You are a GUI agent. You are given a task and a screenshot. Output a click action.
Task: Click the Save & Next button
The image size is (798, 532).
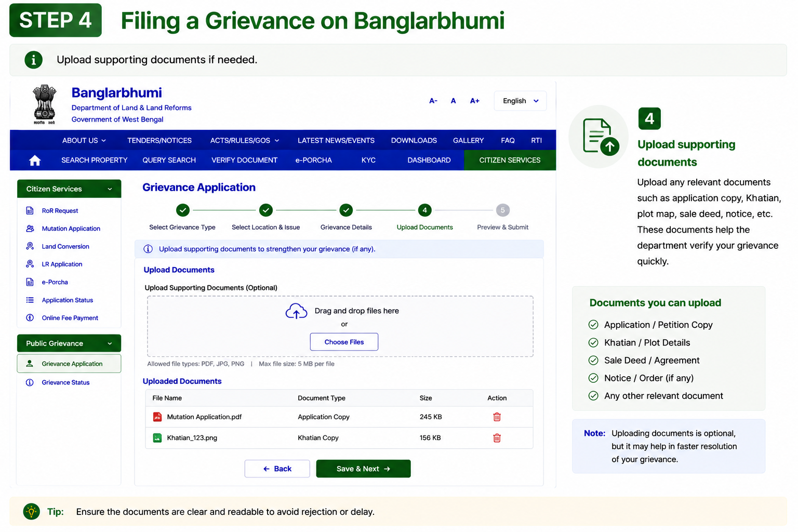pyautogui.click(x=363, y=469)
